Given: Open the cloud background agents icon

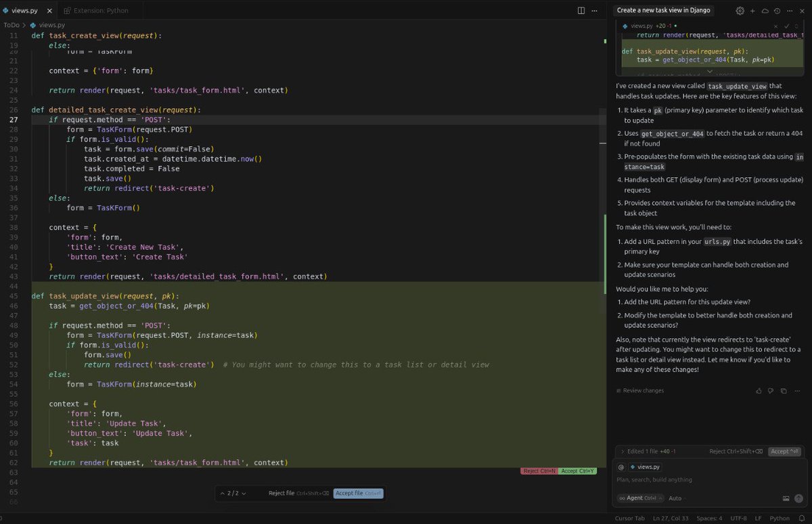Looking at the screenshot, I should pos(765,11).
